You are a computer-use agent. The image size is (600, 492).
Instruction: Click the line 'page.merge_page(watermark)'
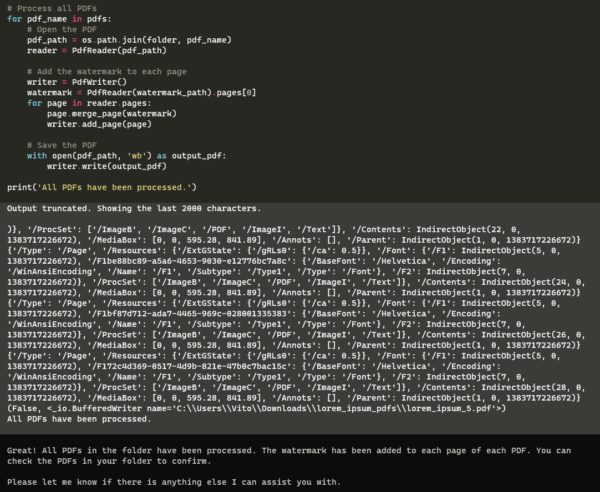(112, 114)
